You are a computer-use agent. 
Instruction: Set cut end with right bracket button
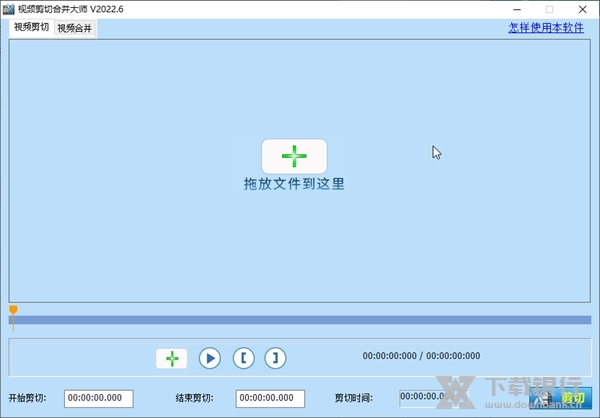pyautogui.click(x=275, y=358)
